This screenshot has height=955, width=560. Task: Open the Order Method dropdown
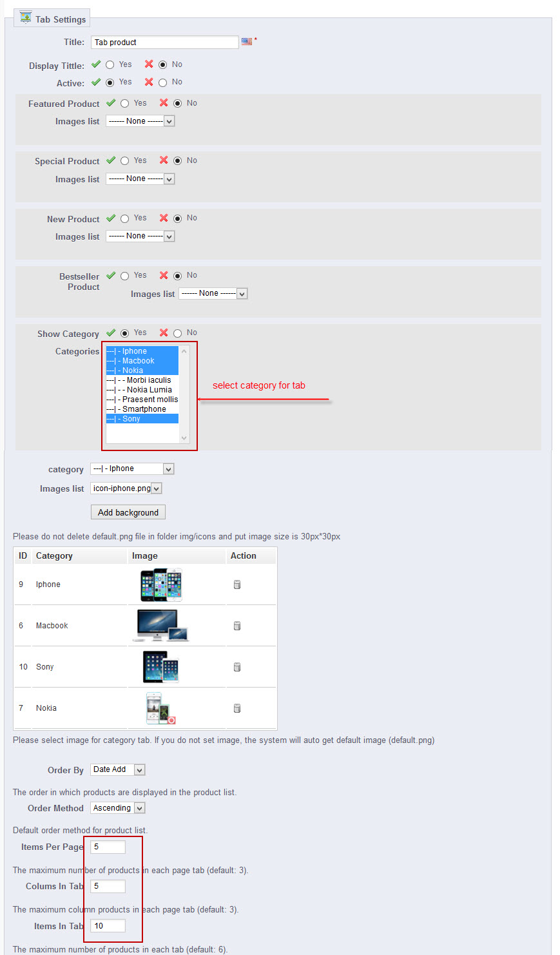pos(118,808)
